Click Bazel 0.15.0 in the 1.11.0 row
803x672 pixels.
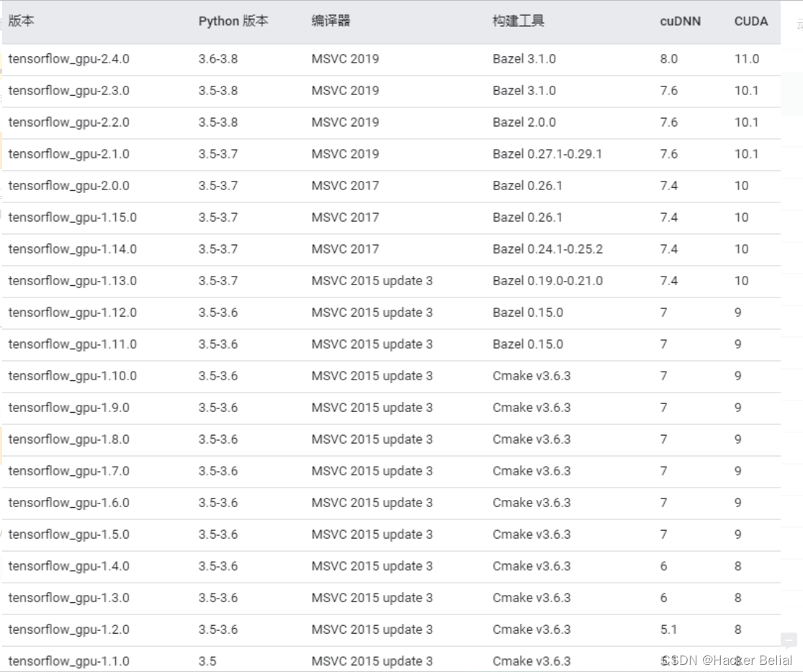[x=528, y=345]
